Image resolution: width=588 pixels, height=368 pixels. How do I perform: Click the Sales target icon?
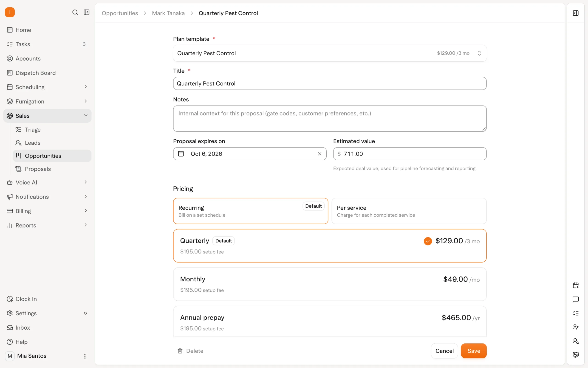[x=10, y=116]
